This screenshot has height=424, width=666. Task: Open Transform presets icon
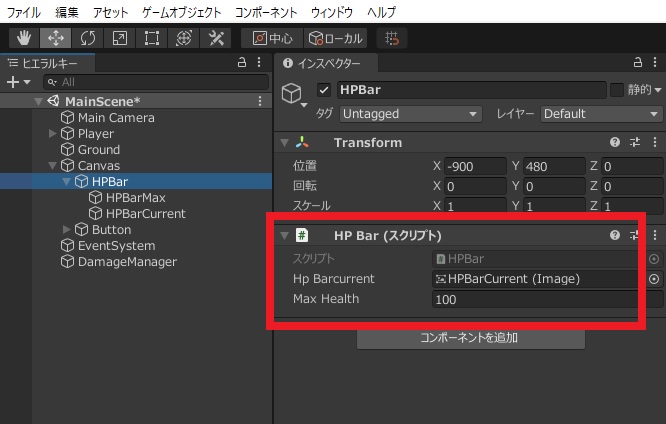635,142
